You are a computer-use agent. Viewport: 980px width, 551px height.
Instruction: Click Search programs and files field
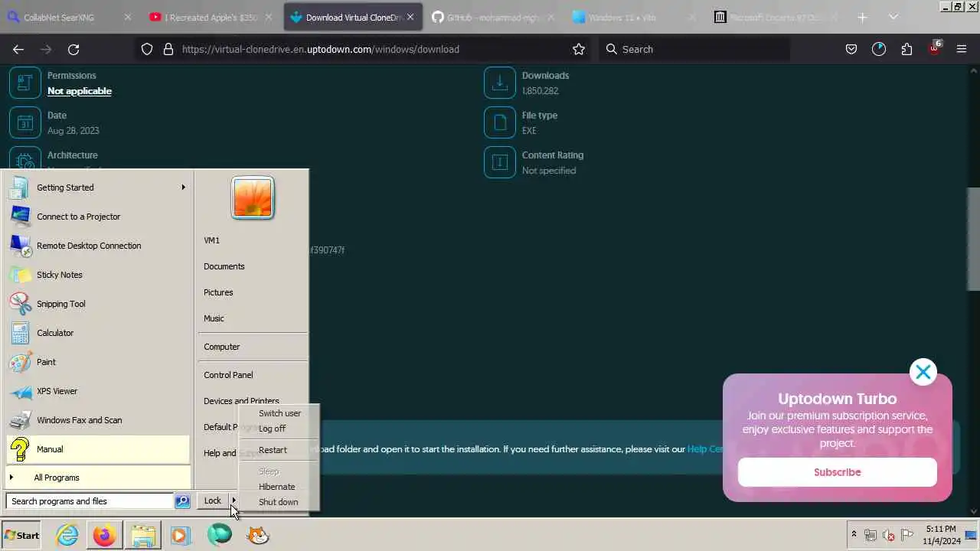(90, 501)
